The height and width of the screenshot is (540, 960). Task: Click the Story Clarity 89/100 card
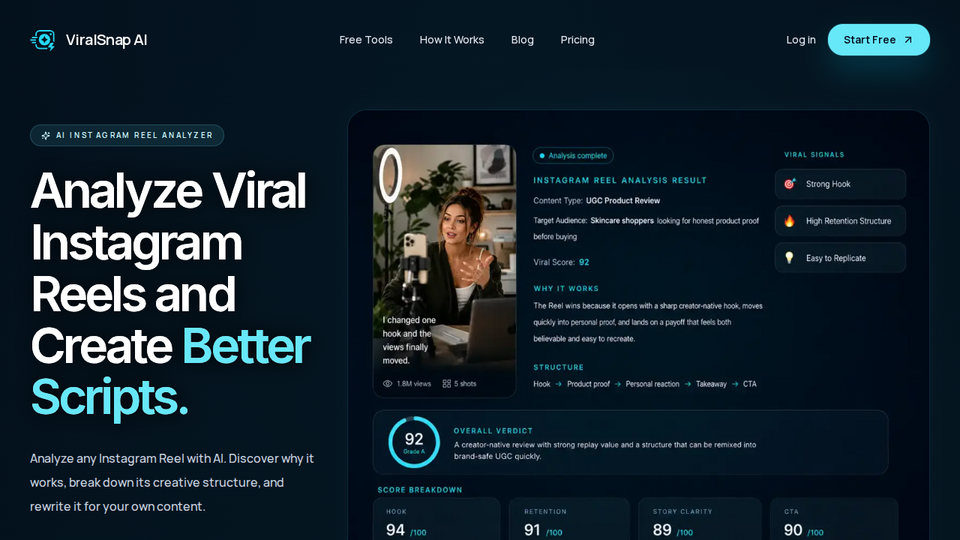[700, 519]
